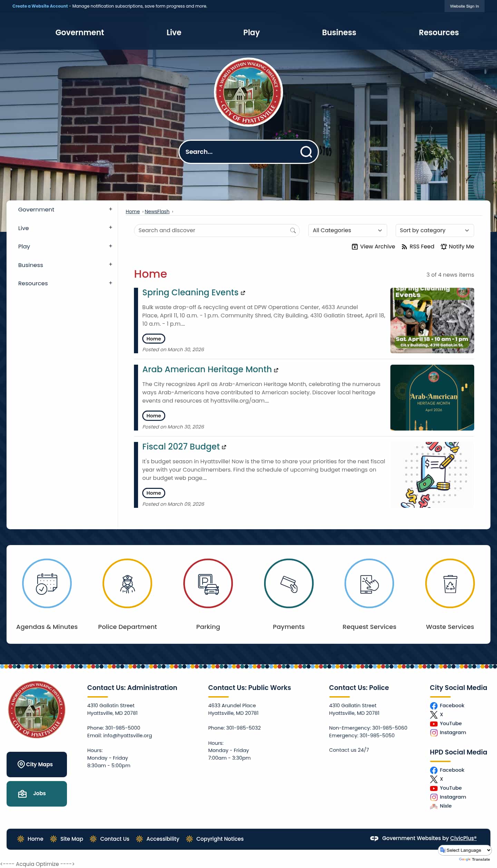Click the City of Hyattsville seal in header
497x868 pixels.
tap(248, 92)
